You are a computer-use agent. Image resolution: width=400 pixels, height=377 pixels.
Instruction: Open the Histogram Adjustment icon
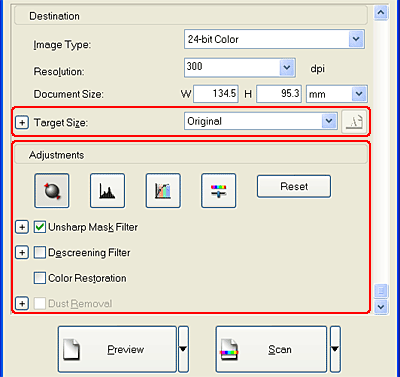pos(107,191)
